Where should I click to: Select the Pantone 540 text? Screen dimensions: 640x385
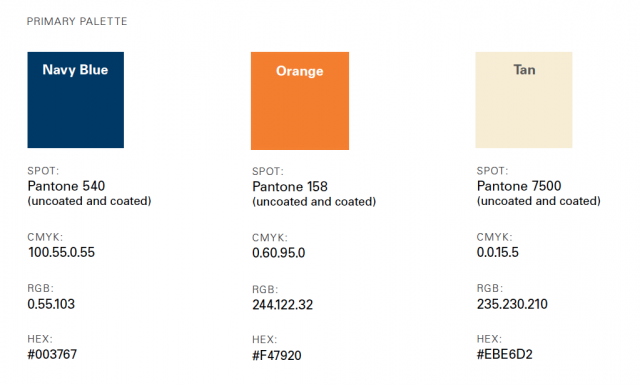click(66, 186)
